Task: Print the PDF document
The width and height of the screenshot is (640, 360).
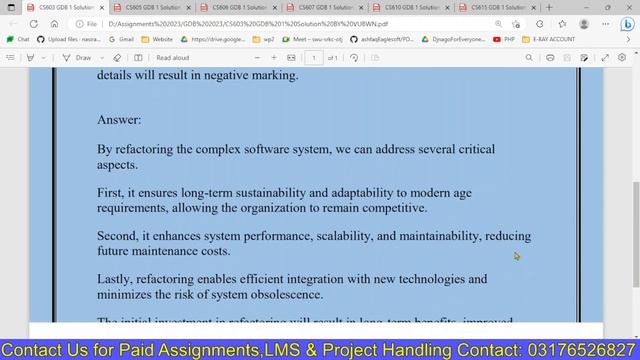Action: [x=550, y=58]
